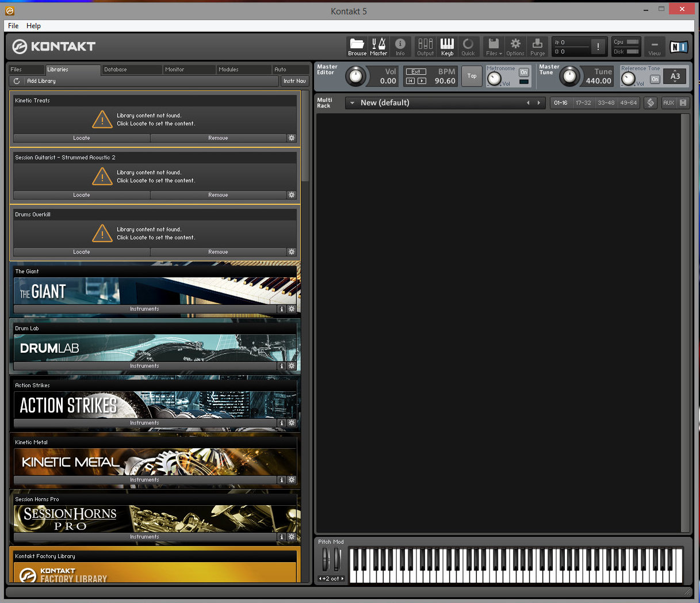Show info for Drum Lab library

pos(282,366)
